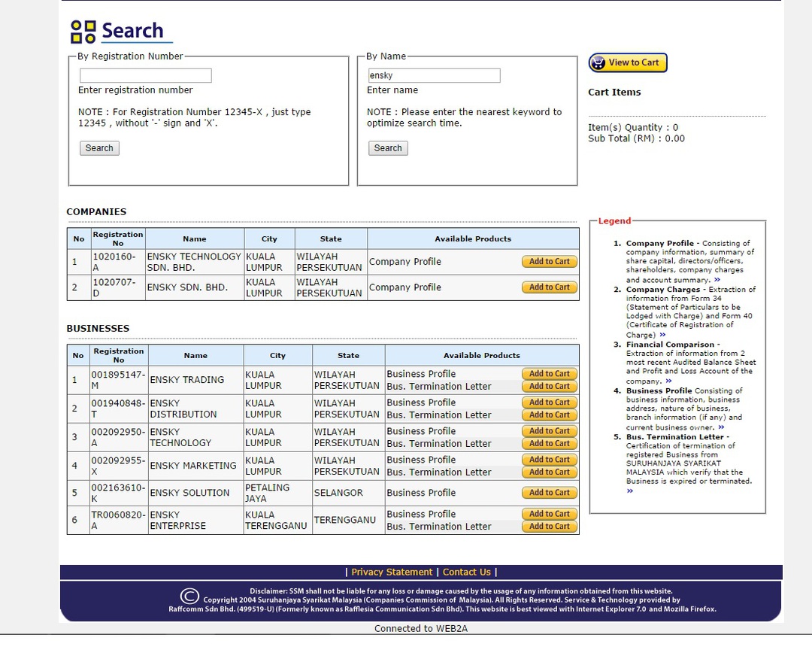812x653 pixels.
Task: Click the registration number input field
Action: point(145,76)
